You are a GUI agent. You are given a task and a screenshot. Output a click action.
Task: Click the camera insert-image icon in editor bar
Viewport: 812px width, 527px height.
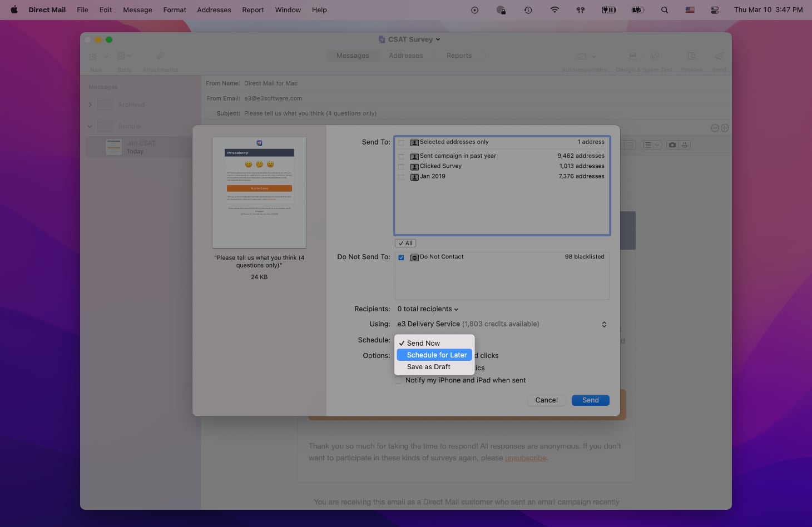pyautogui.click(x=672, y=145)
